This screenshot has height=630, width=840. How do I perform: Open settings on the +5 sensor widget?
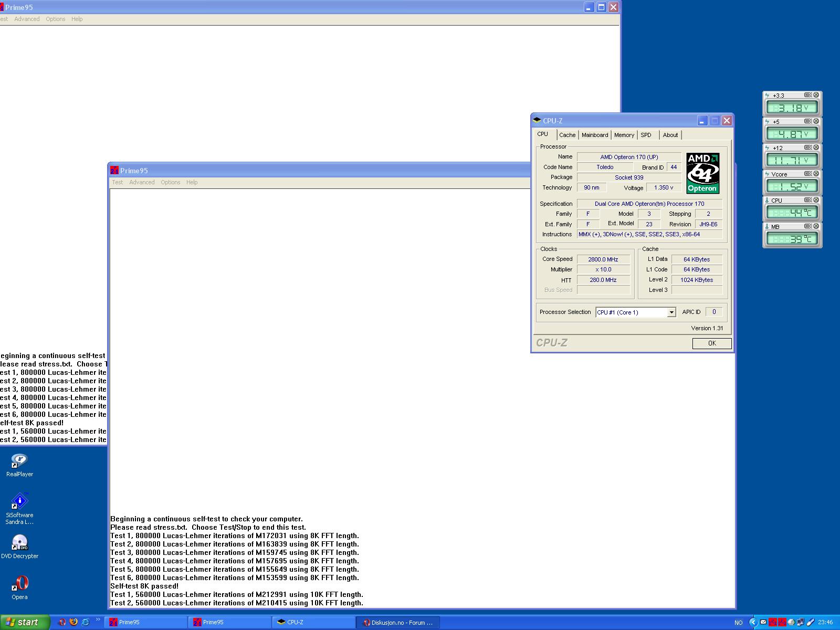808,121
